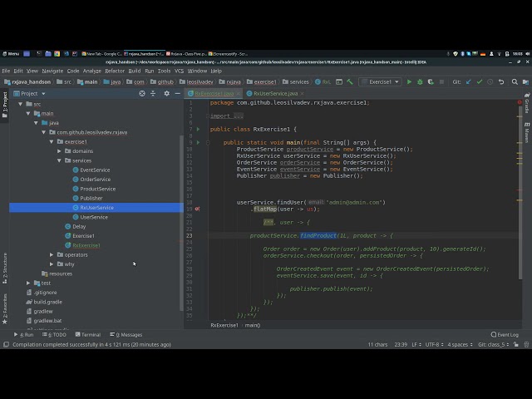This screenshot has height=399, width=532.
Task: Expand the operators package
Action: pos(52,255)
